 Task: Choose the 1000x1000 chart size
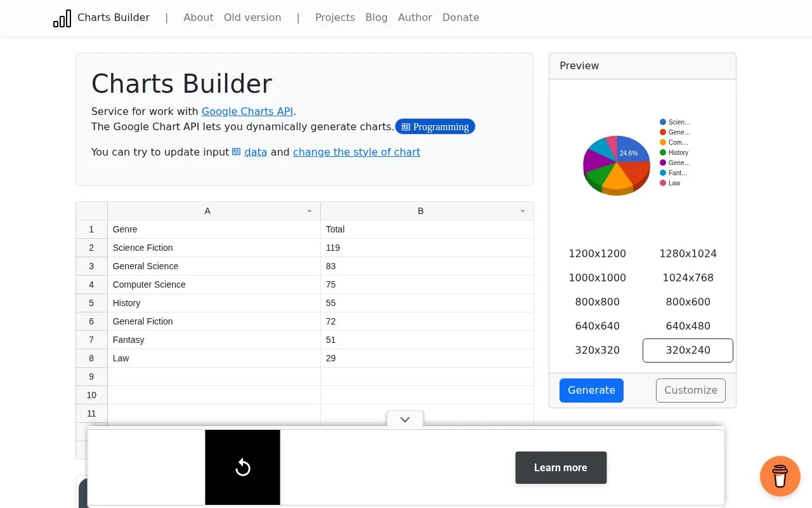click(598, 277)
